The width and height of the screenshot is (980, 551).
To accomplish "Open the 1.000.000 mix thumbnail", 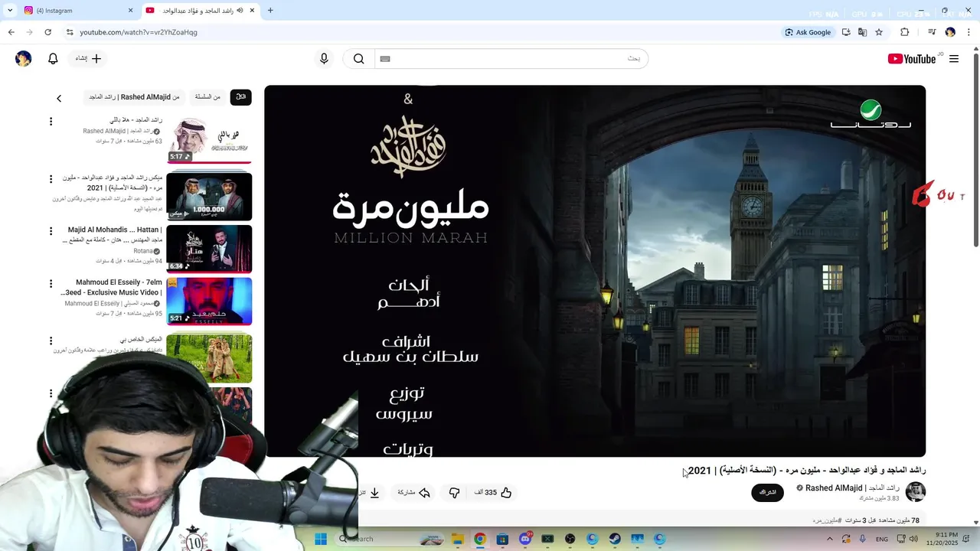I will pyautogui.click(x=209, y=196).
